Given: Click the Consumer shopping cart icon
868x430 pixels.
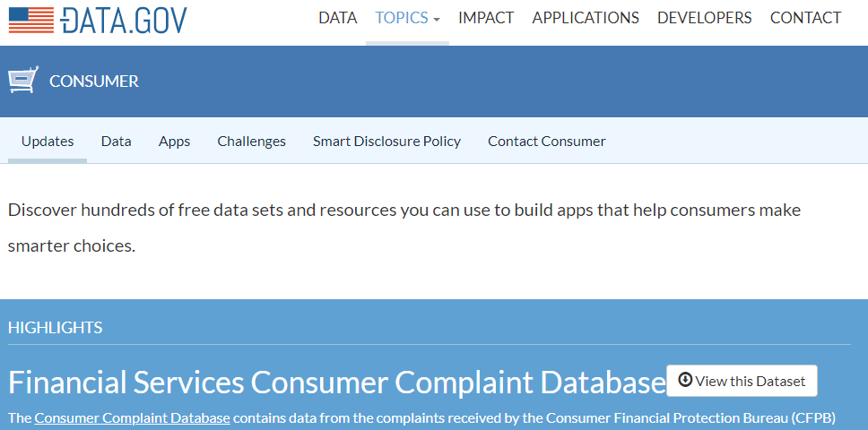Looking at the screenshot, I should (x=23, y=80).
